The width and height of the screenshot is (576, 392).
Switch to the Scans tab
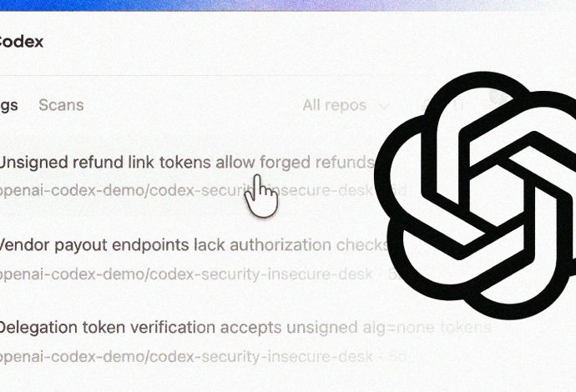[x=61, y=105]
